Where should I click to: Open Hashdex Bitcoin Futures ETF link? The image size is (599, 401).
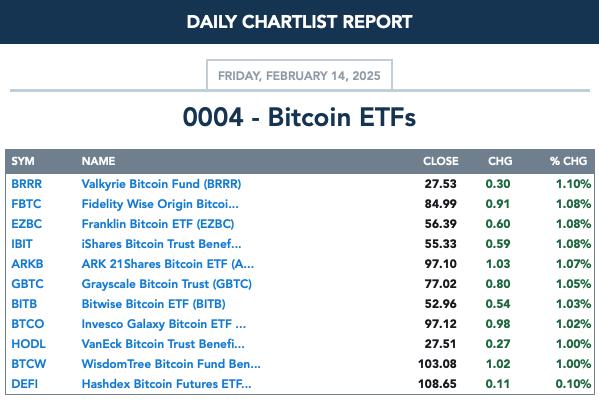coord(167,384)
